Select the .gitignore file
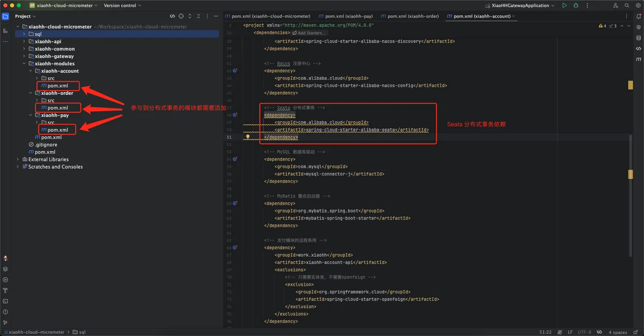Image resolution: width=644 pixels, height=336 pixels. (43, 144)
